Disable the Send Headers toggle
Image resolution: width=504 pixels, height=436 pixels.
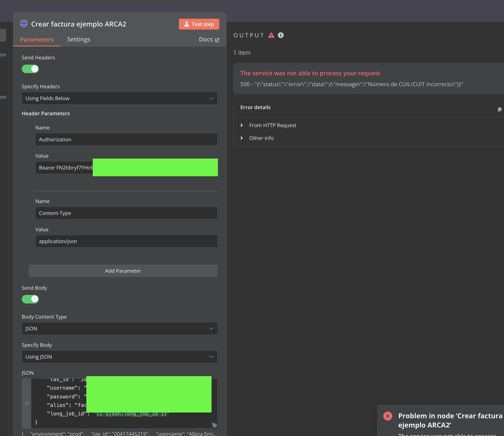[x=30, y=69]
